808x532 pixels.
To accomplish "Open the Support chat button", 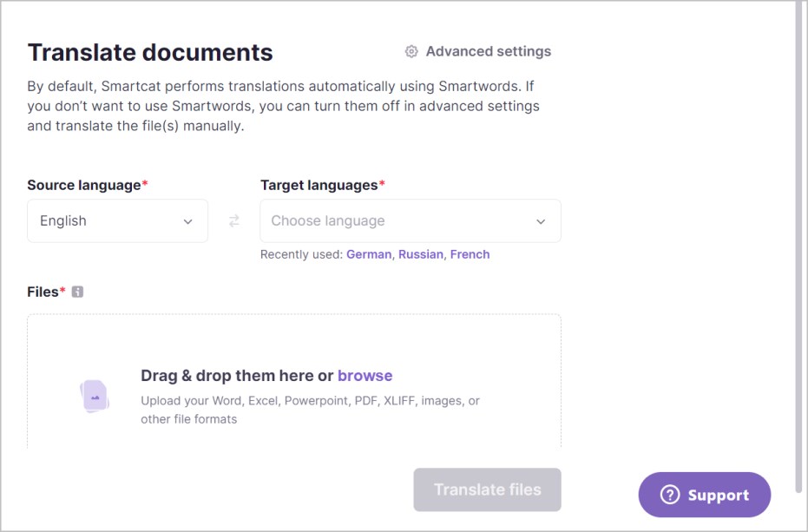I will pos(705,495).
